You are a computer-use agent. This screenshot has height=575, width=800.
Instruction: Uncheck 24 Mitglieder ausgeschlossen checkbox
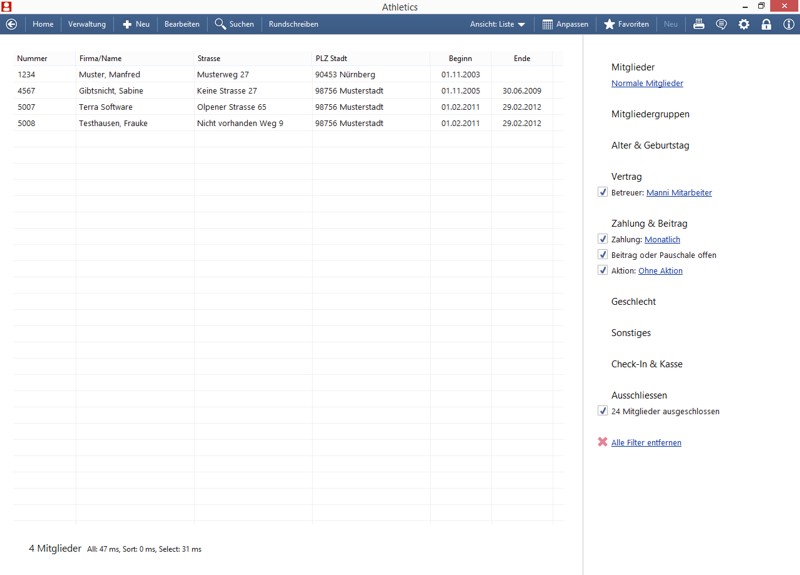tap(603, 411)
